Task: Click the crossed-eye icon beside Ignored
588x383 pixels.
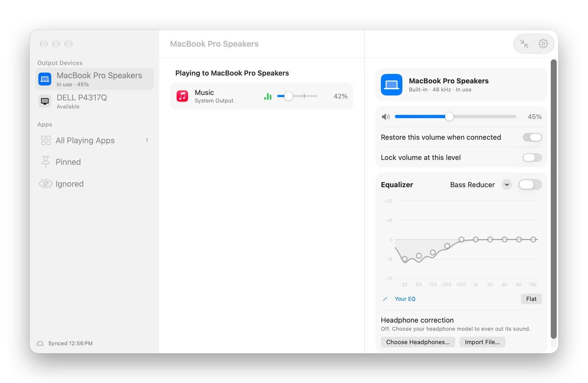Action: coord(46,183)
